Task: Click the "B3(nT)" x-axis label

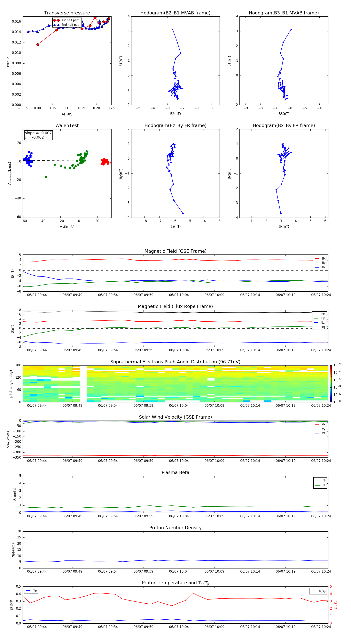Action: tap(284, 114)
